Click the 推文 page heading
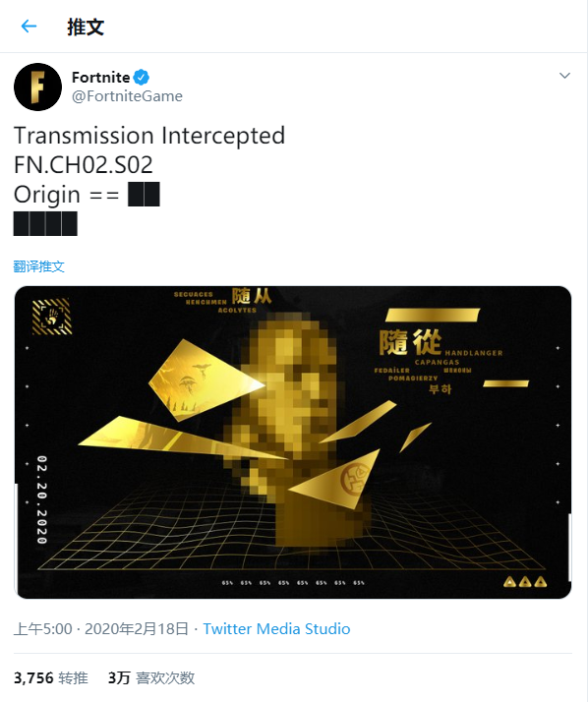 point(86,27)
